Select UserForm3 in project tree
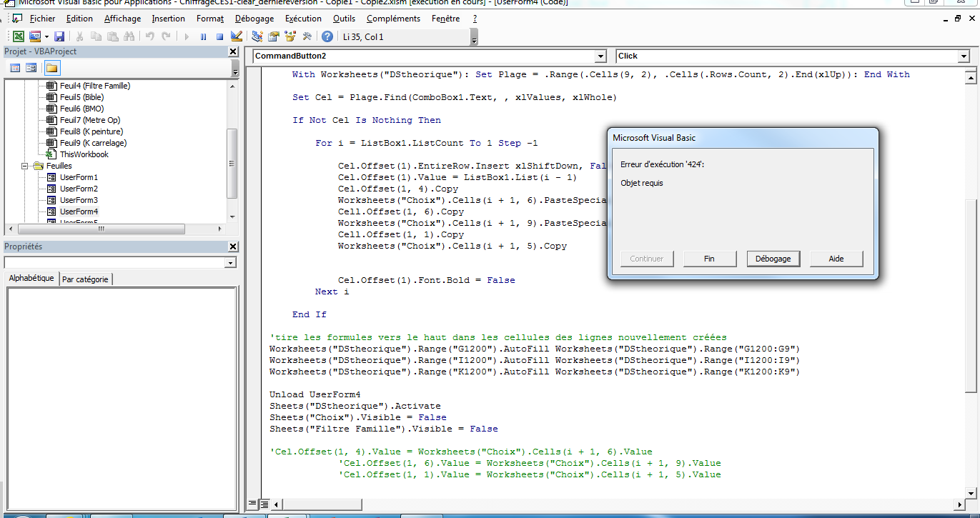Image resolution: width=980 pixels, height=518 pixels. [x=79, y=200]
